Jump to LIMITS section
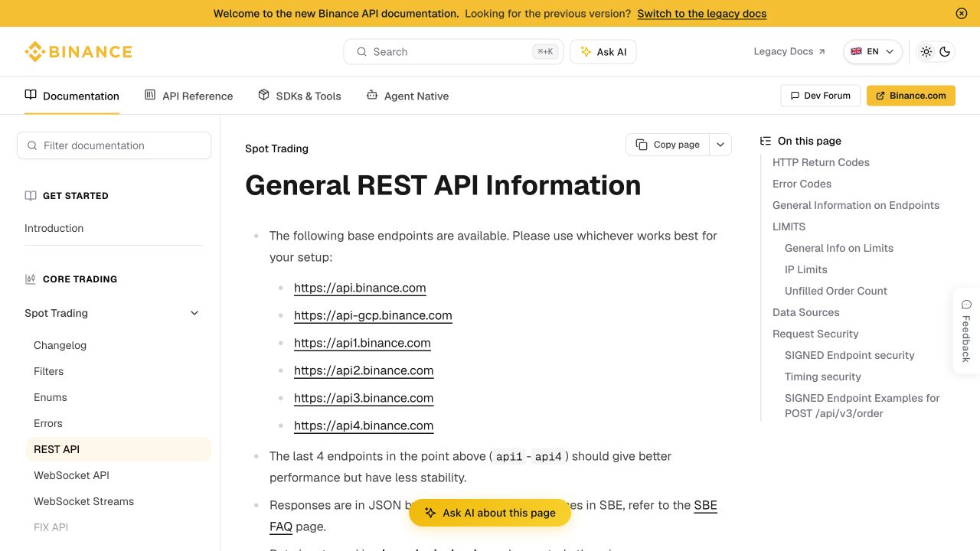 coord(789,227)
